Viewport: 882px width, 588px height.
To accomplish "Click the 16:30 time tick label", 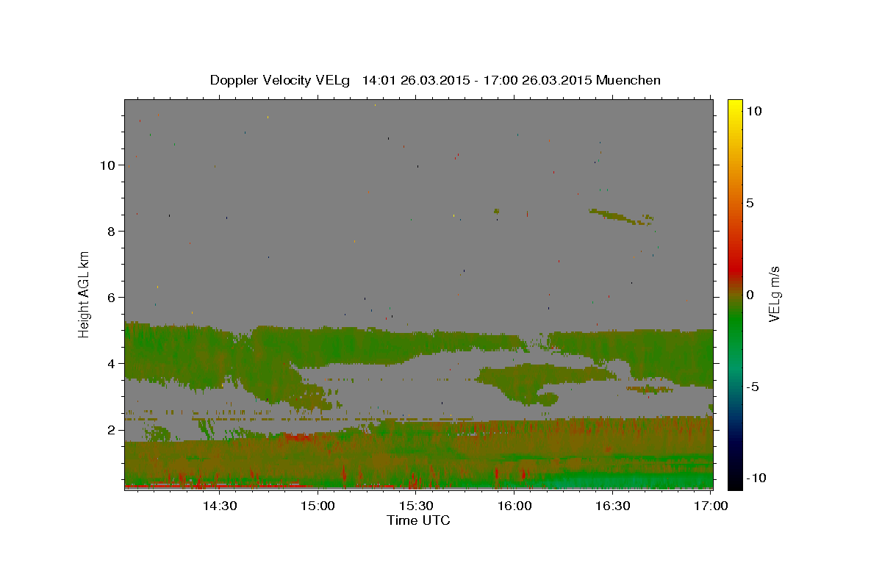I will pos(614,506).
